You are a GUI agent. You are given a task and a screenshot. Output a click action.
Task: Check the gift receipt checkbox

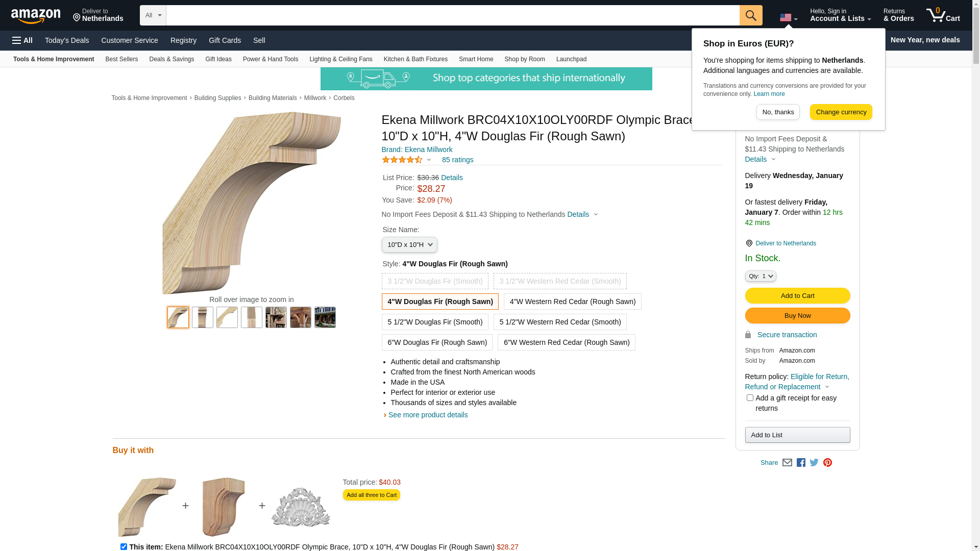click(x=749, y=398)
